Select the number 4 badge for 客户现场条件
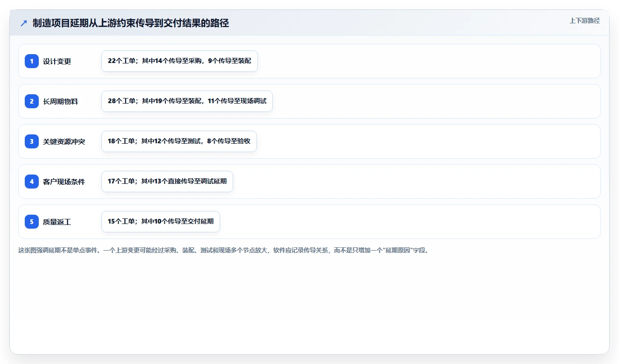Image resolution: width=619 pixels, height=364 pixels. point(32,182)
